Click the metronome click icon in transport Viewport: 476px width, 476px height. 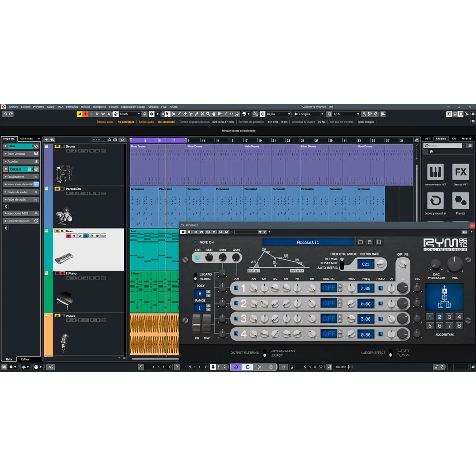coord(436,367)
